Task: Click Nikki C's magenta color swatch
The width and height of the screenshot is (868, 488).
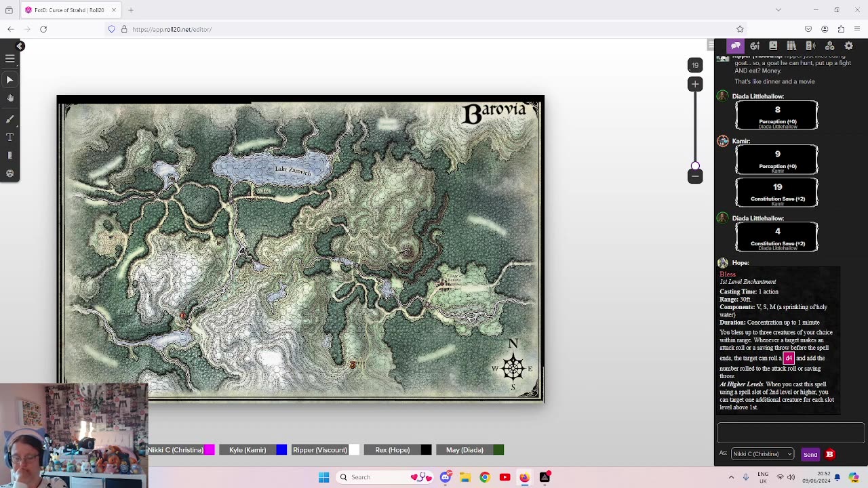Action: (x=210, y=450)
